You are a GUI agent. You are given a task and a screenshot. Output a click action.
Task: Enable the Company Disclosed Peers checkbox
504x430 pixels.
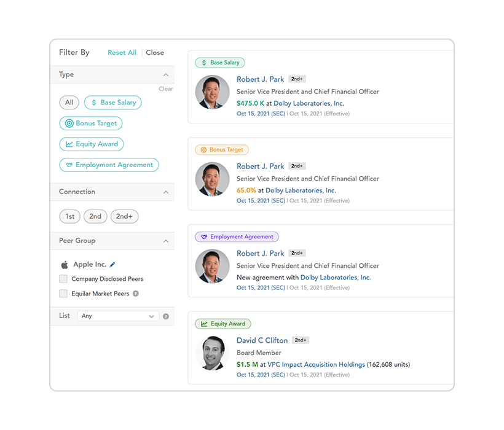tap(63, 278)
